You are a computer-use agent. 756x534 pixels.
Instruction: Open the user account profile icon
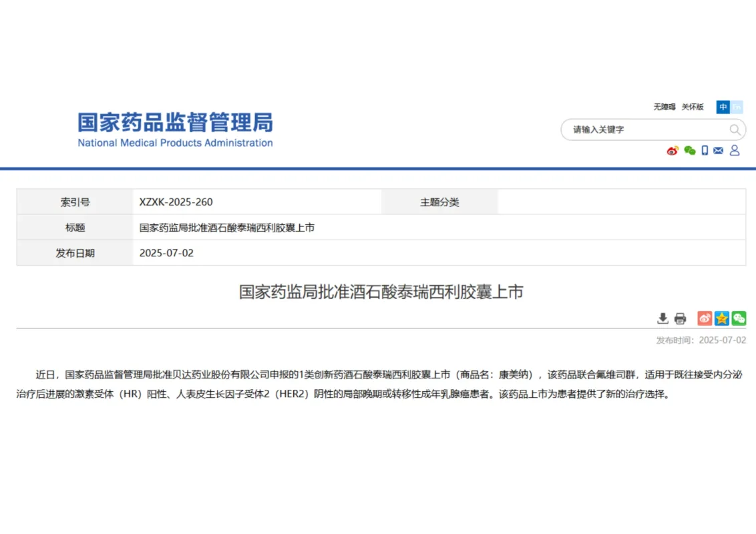pos(735,151)
